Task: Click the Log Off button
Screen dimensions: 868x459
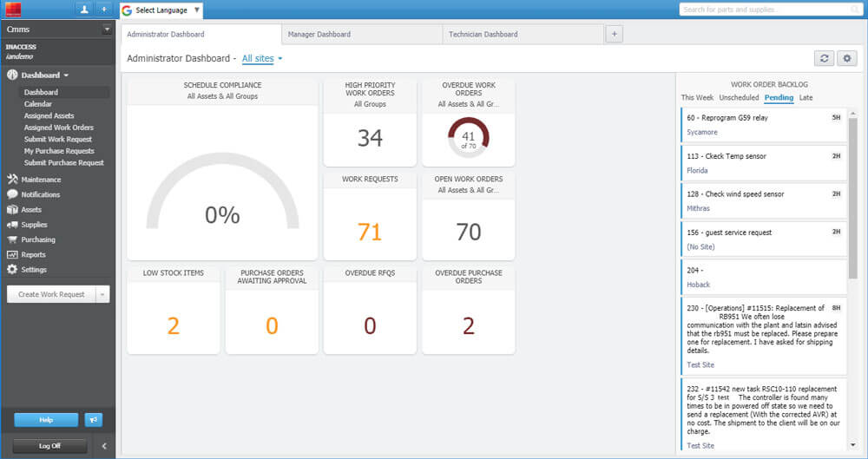Action: tap(49, 446)
